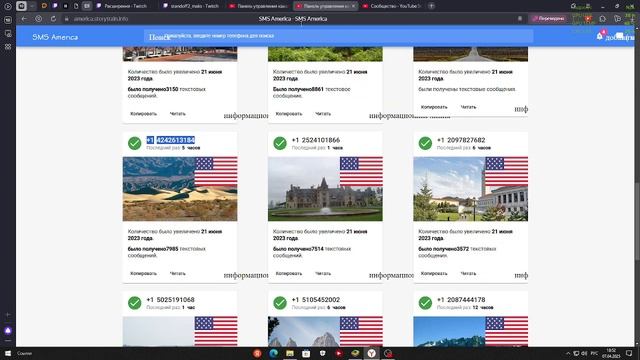The width and height of the screenshot is (640, 360).
Task: Click the volume icon in the system tray
Action: coord(584,353)
